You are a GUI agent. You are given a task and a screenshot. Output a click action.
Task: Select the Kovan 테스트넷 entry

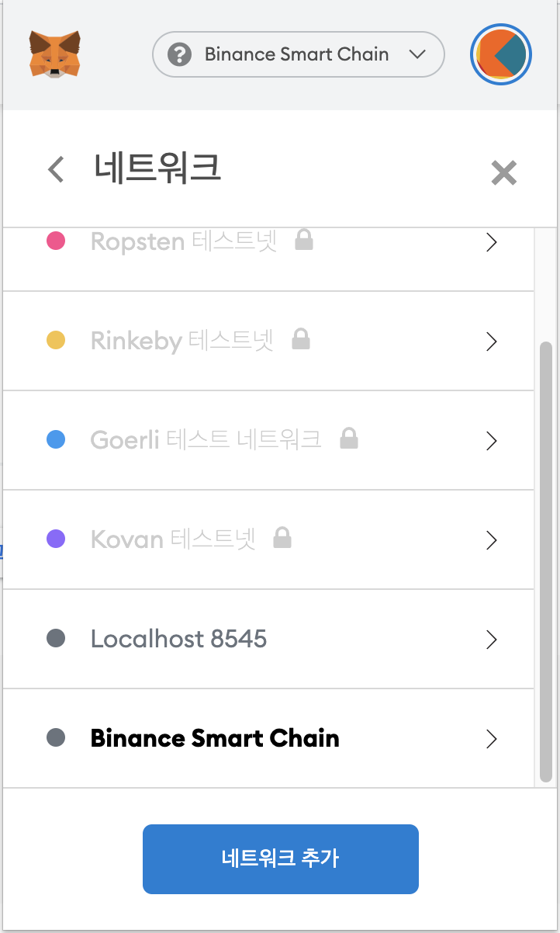pos(268,539)
